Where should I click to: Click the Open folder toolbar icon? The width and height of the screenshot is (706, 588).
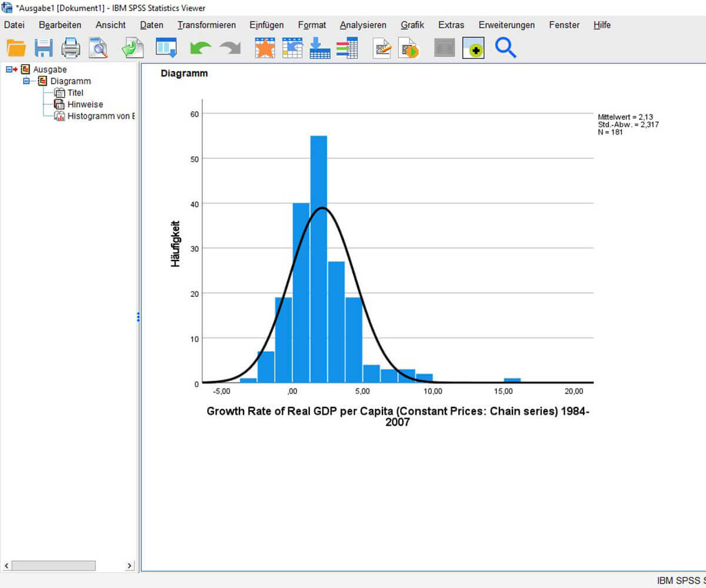click(16, 48)
